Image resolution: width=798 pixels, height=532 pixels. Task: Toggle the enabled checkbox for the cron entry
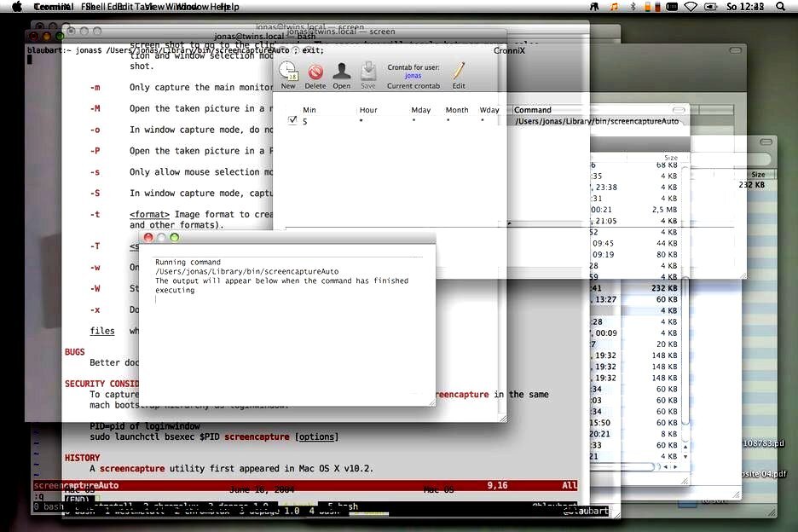coord(292,120)
